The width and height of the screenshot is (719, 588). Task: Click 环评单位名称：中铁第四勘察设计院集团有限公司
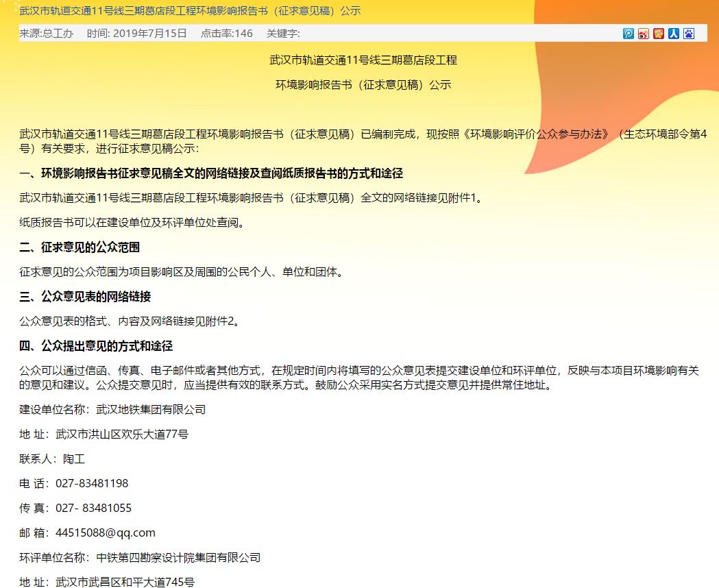(x=140, y=558)
